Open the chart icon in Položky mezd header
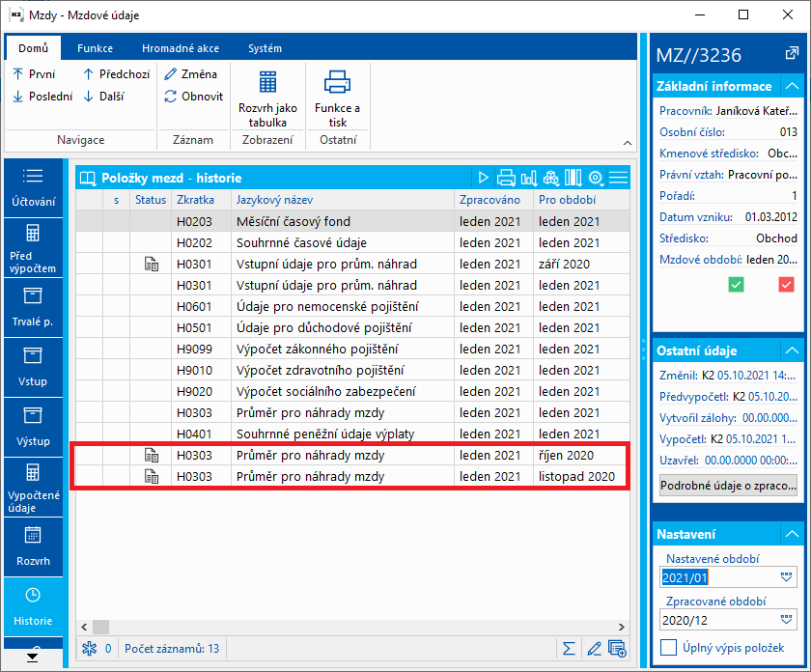This screenshot has width=811, height=672. click(529, 178)
